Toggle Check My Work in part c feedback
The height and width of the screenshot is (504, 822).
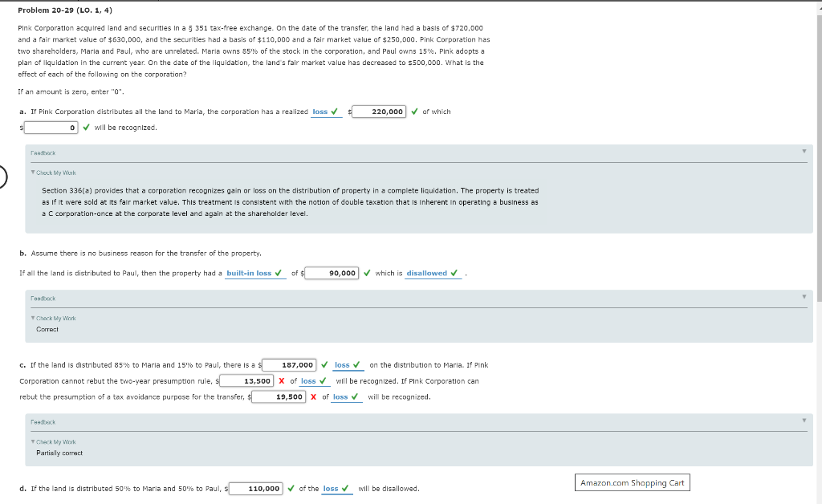[54, 441]
